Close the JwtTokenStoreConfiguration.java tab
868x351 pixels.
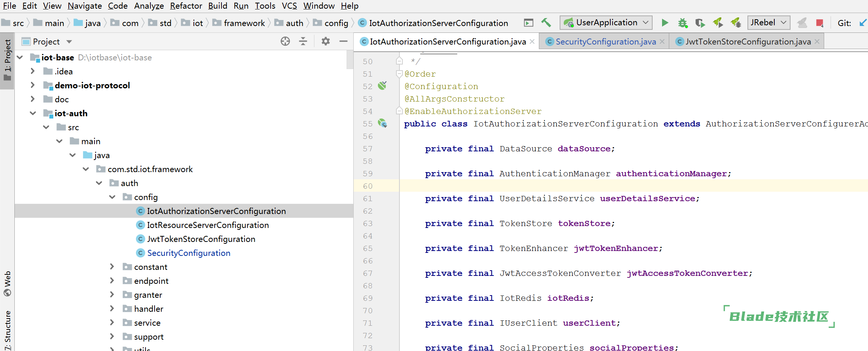[x=817, y=42]
